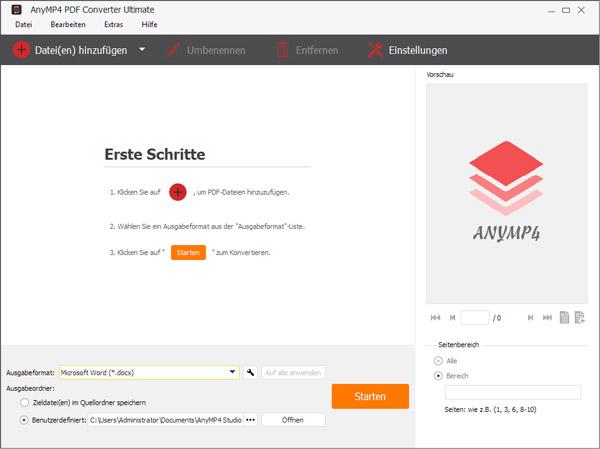Open the Datei menu
Image resolution: width=600 pixels, height=449 pixels.
[23, 24]
